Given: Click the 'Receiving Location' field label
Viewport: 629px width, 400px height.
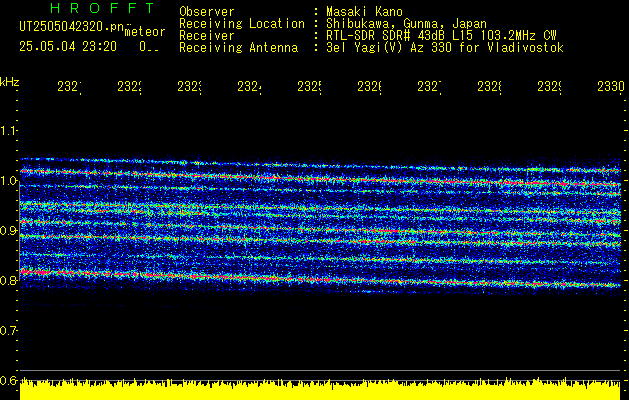Looking at the screenshot, I should [x=242, y=24].
